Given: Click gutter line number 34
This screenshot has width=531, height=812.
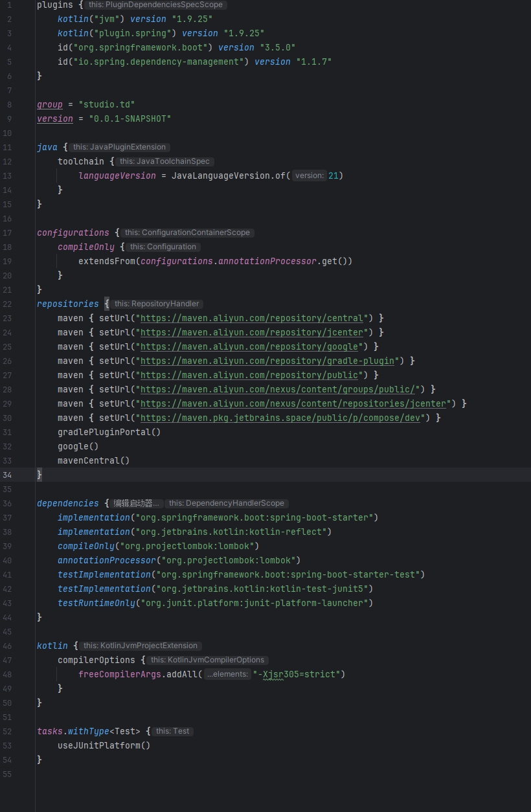Looking at the screenshot, I should point(7,475).
